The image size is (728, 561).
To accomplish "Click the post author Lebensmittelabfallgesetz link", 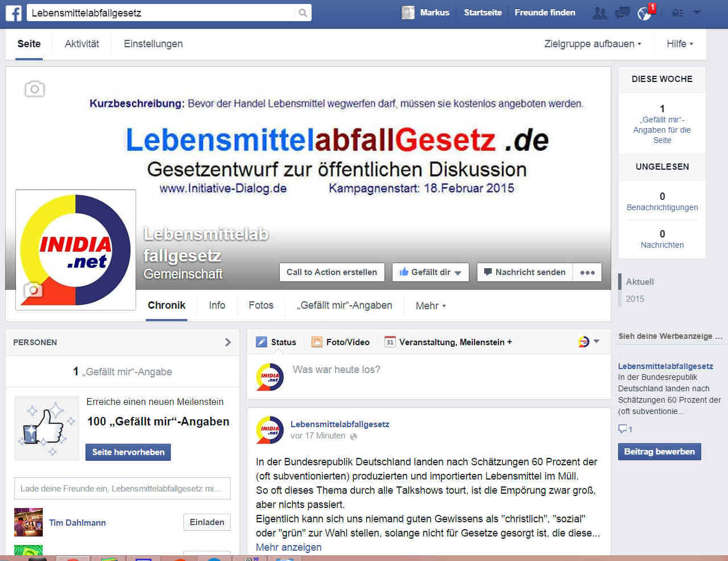I will [340, 424].
